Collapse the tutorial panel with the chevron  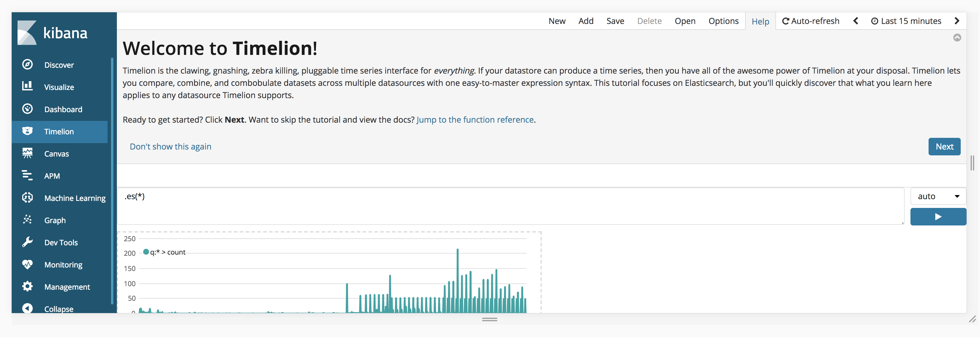957,37
